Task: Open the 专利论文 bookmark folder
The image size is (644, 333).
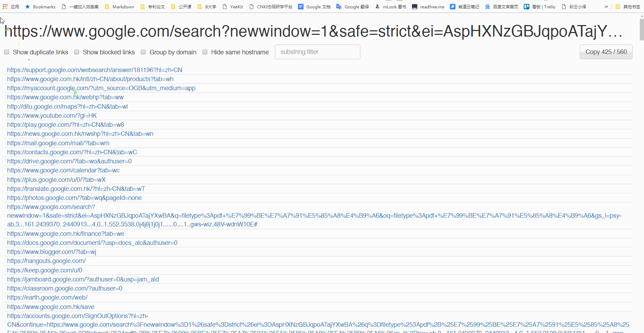Action: tap(143, 7)
